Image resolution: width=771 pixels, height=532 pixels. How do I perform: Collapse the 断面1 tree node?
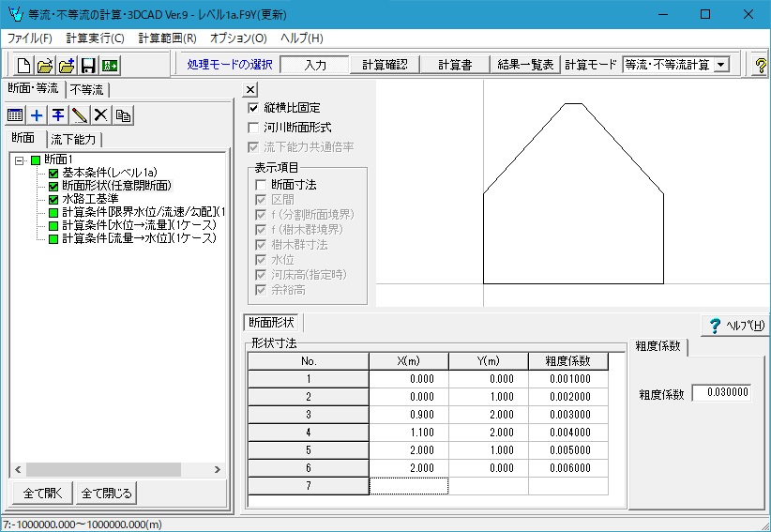click(19, 160)
